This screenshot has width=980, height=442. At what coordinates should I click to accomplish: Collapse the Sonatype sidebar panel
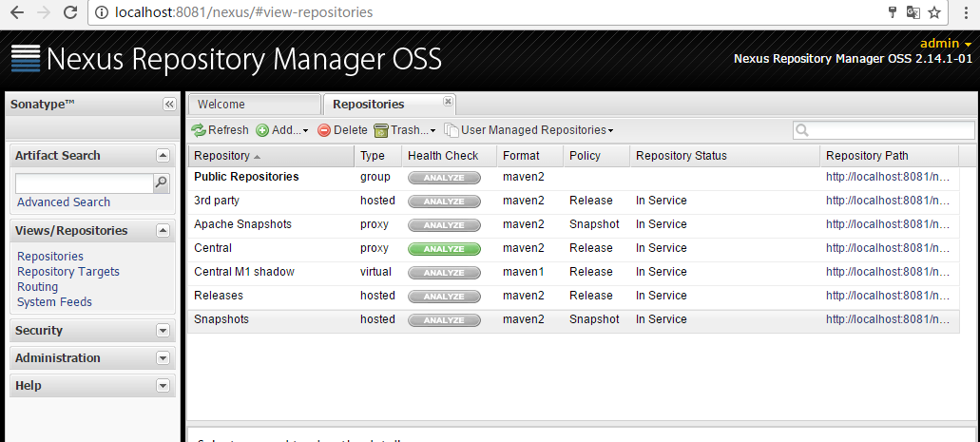coord(169,105)
